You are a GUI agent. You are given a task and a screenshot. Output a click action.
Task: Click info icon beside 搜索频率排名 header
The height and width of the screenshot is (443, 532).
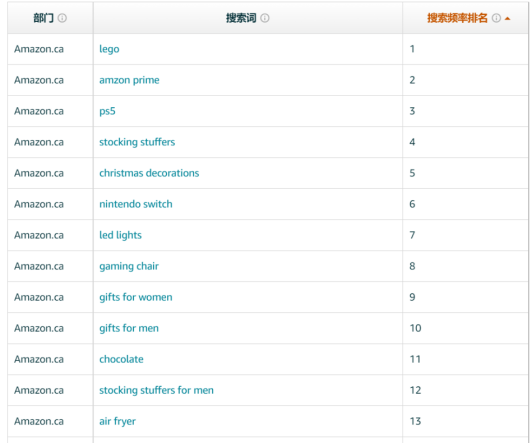tap(496, 18)
